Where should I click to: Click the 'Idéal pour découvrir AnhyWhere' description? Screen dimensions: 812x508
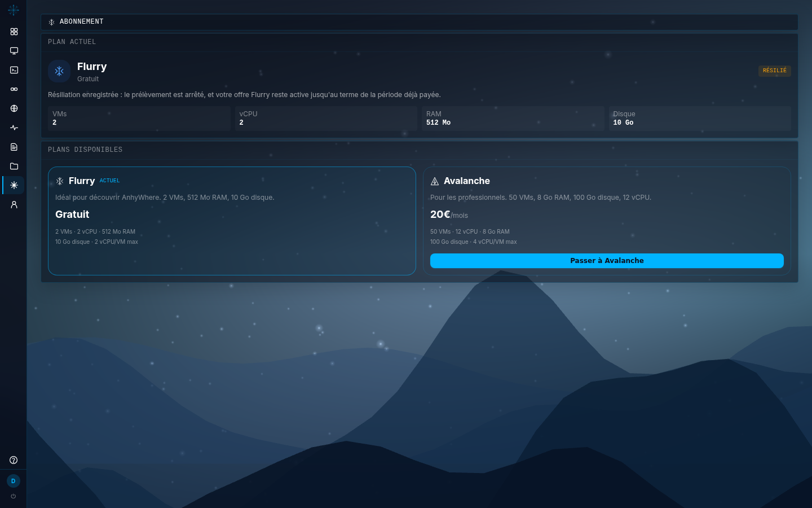tap(165, 198)
